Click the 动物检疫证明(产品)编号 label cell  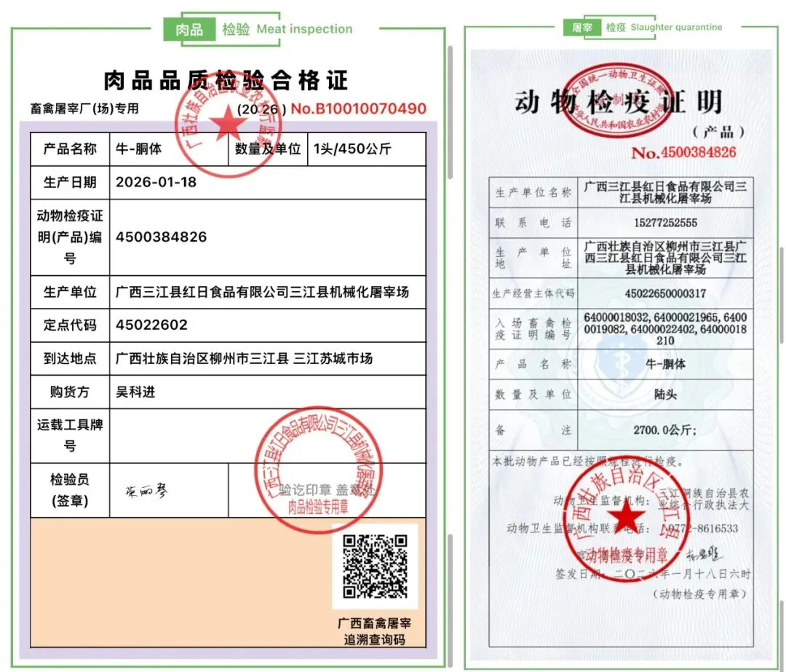click(70, 237)
